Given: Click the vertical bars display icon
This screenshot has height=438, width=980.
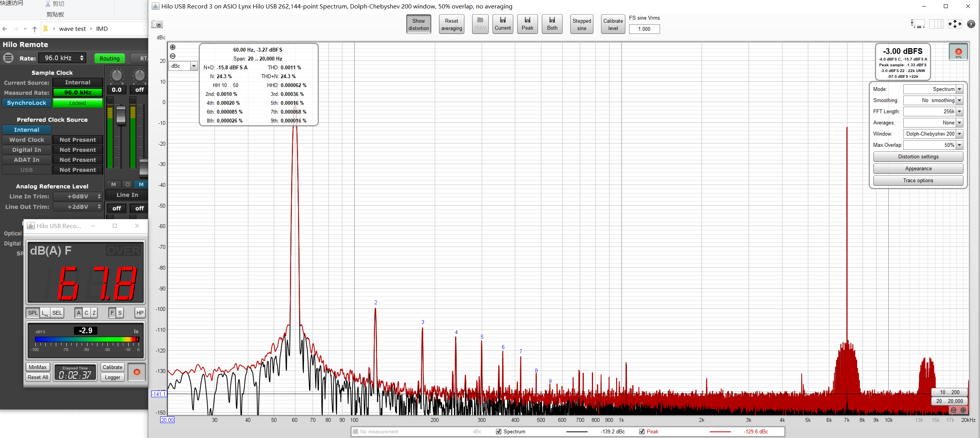Looking at the screenshot, I should [x=936, y=24].
